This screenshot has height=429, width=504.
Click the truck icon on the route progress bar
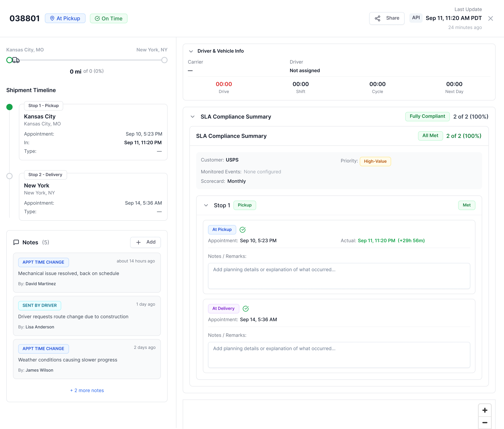pos(16,60)
